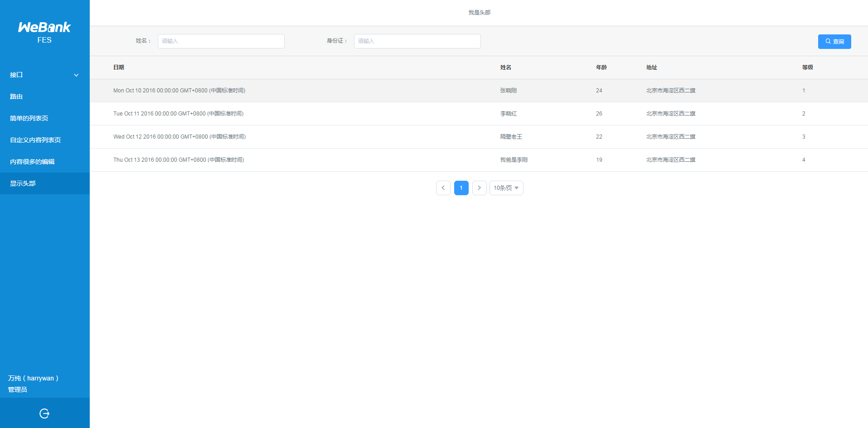868x428 pixels.
Task: Select page 1 in pagination
Action: (461, 188)
